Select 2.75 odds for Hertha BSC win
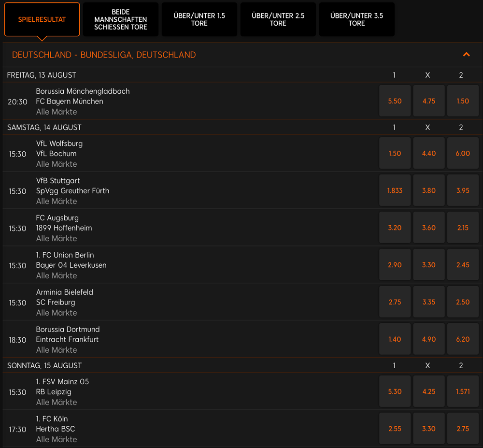The height and width of the screenshot is (448, 483). 463,429
